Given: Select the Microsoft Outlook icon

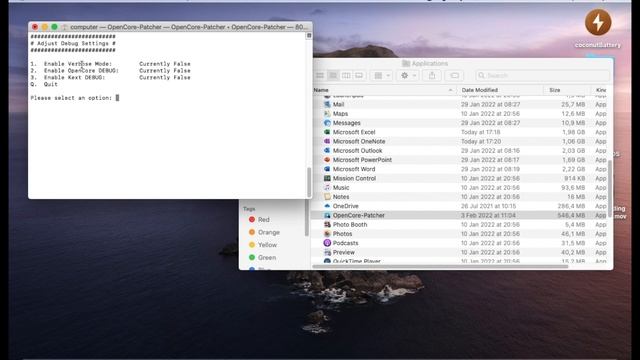Looking at the screenshot, I should pos(327,151).
